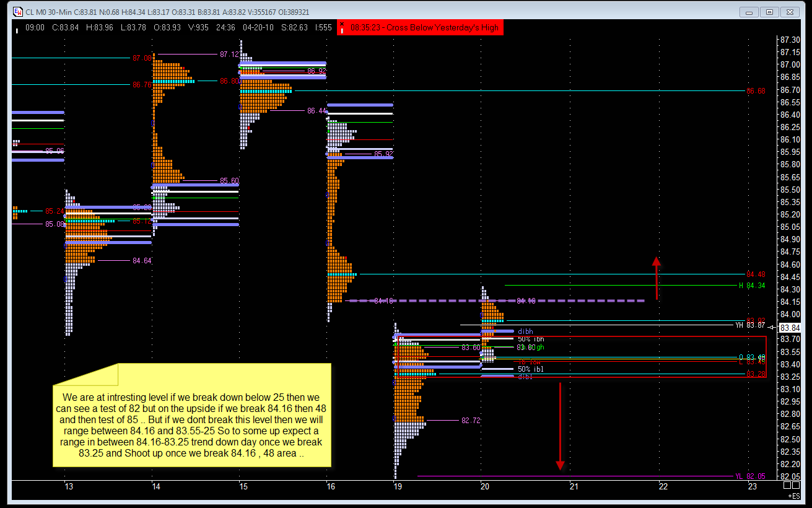Select date 15 on the time axis
812x508 pixels.
tap(243, 487)
